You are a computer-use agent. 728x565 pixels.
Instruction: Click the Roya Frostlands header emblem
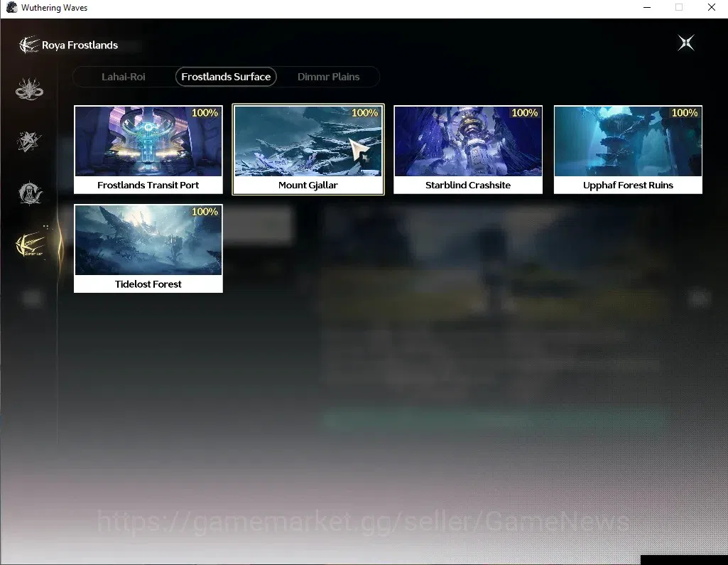point(29,45)
